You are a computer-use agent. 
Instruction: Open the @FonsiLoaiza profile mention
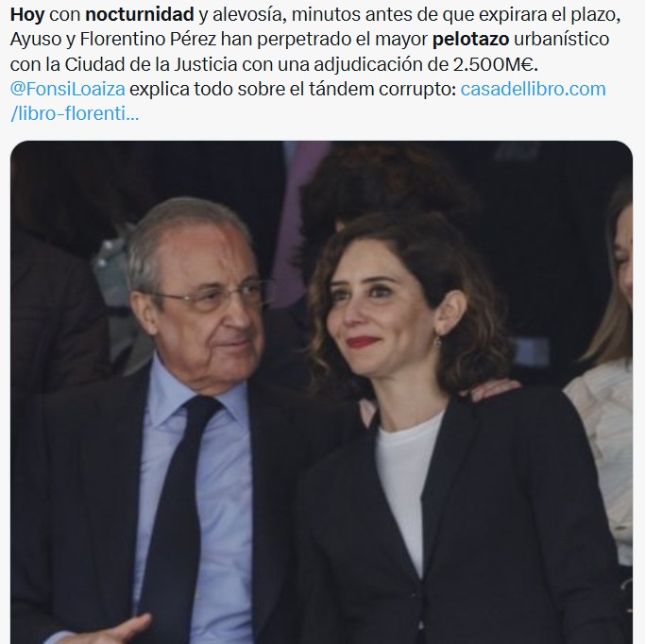click(x=67, y=90)
